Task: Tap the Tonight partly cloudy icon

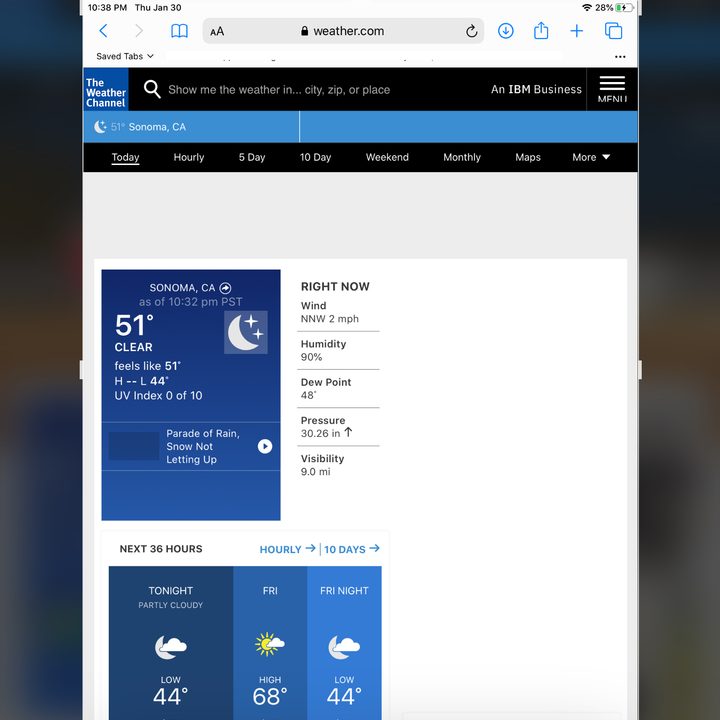Action: pyautogui.click(x=170, y=647)
